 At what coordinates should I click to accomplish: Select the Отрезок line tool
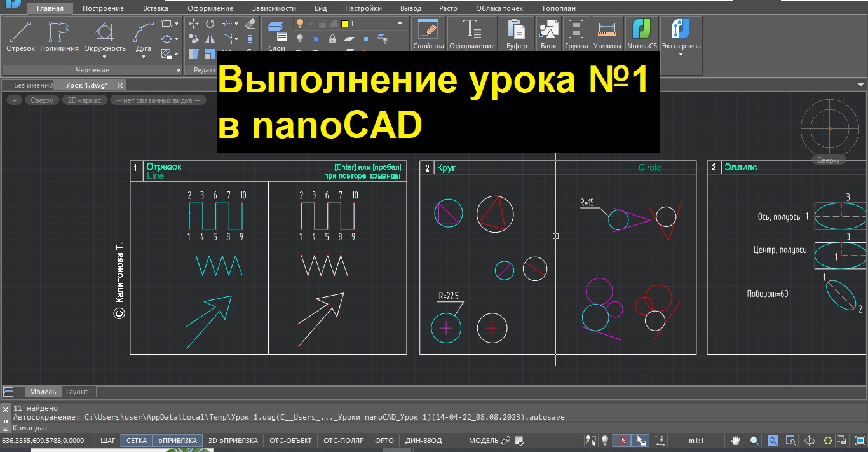click(21, 36)
